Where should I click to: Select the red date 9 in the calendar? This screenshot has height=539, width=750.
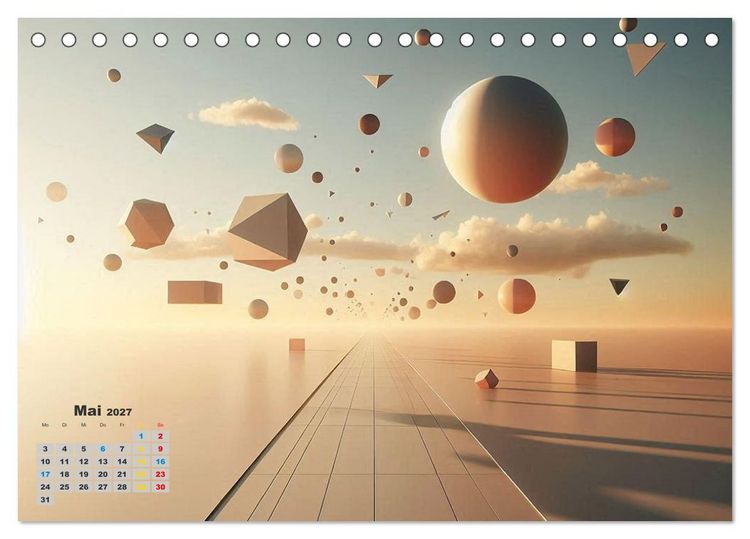(x=160, y=449)
